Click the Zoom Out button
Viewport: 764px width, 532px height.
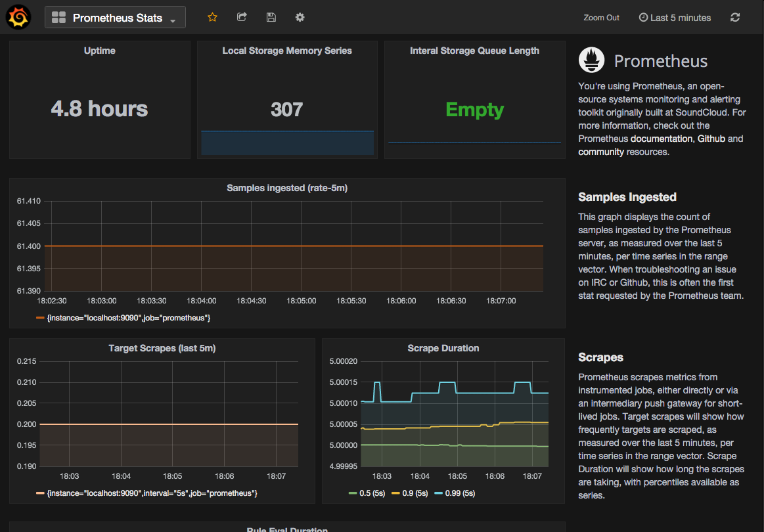click(601, 18)
